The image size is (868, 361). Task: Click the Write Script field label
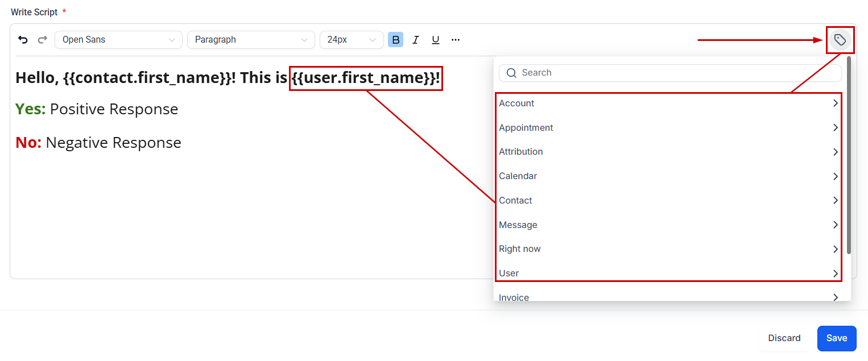pos(34,12)
